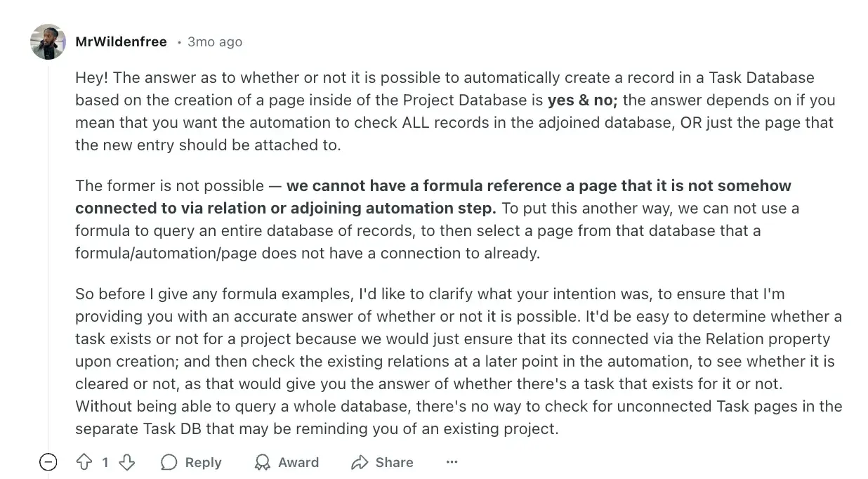Click the Award ribbon icon
868x479 pixels.
(x=263, y=462)
